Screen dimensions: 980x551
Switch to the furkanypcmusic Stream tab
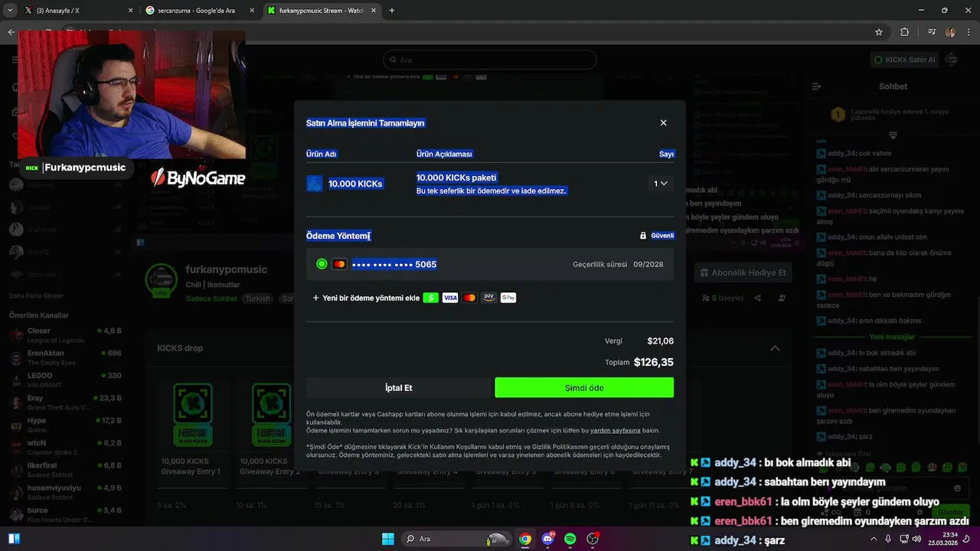pyautogui.click(x=322, y=11)
